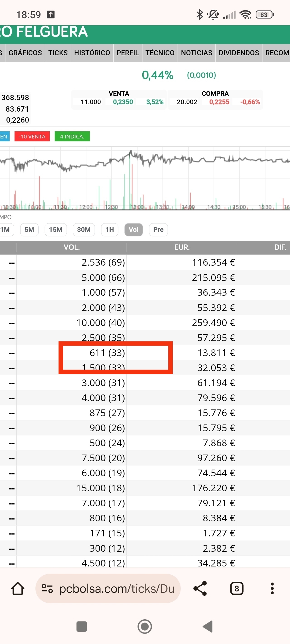Tap the Android home circle button

pyautogui.click(x=145, y=627)
